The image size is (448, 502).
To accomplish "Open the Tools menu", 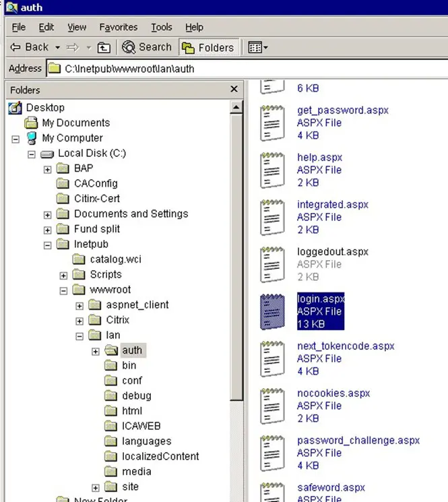I will tap(161, 27).
